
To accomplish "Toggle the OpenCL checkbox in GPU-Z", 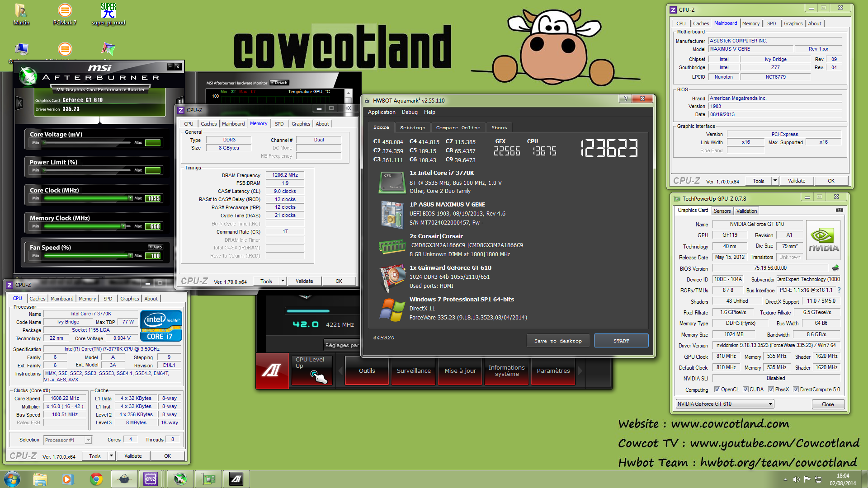I will pos(717,389).
